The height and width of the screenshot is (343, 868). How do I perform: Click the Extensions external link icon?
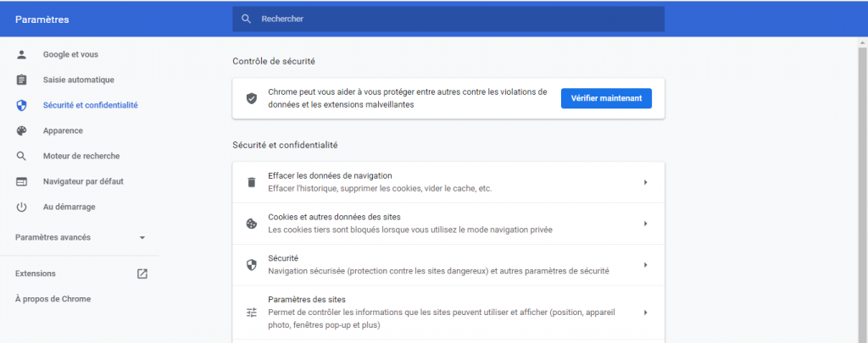tap(142, 274)
